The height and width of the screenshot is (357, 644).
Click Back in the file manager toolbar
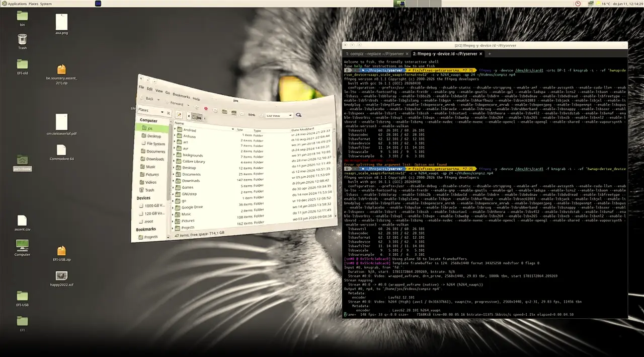147,98
